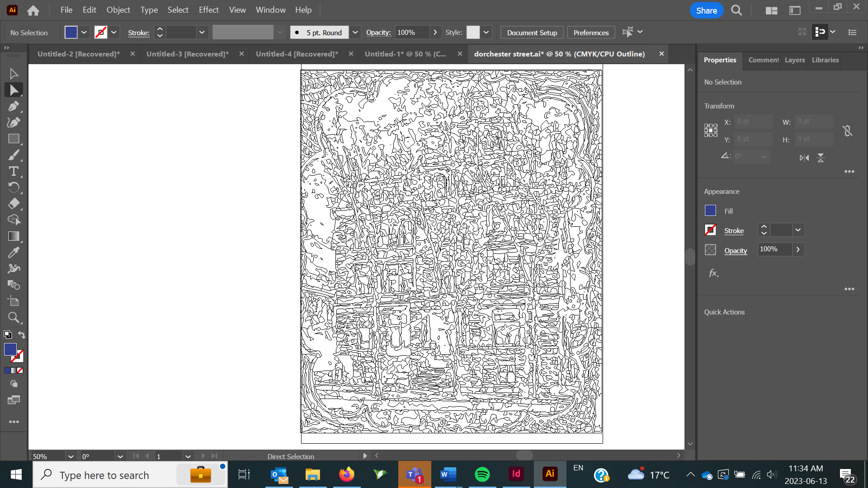Click the Flip Horizontal toggle in Transform
This screenshot has height=488, width=868.
pos(804,158)
